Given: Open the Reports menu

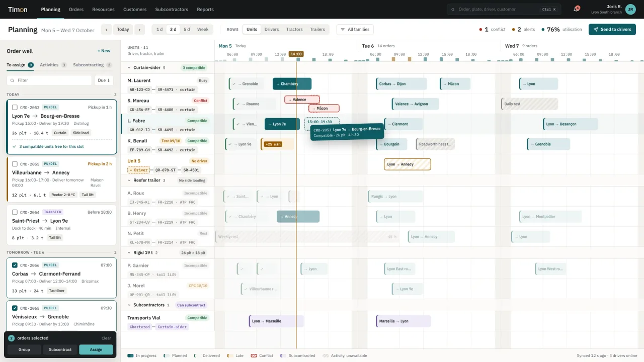Looking at the screenshot, I should 205,10.
